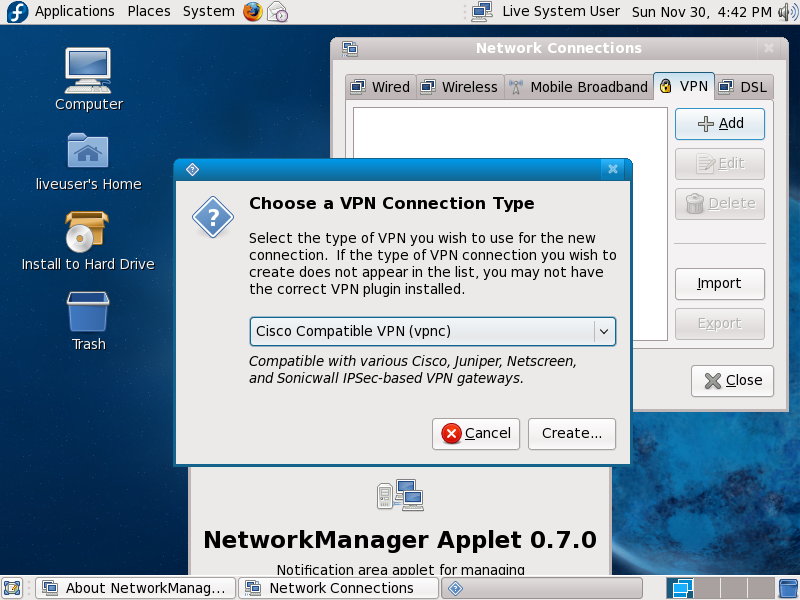Open the Cisco Compatible VPN type combo box
Screen dimensions: 800x600
tap(433, 331)
